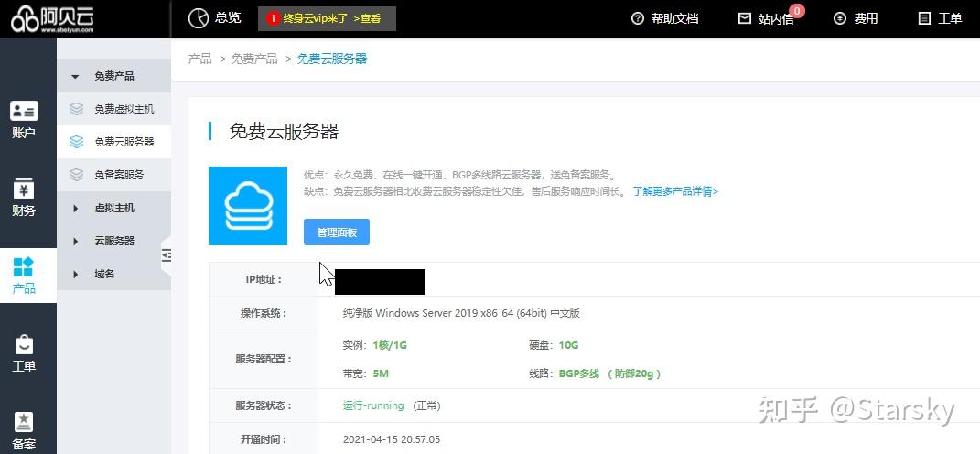Click the IP地址 row label
This screenshot has width=980, height=454.
click(264, 279)
